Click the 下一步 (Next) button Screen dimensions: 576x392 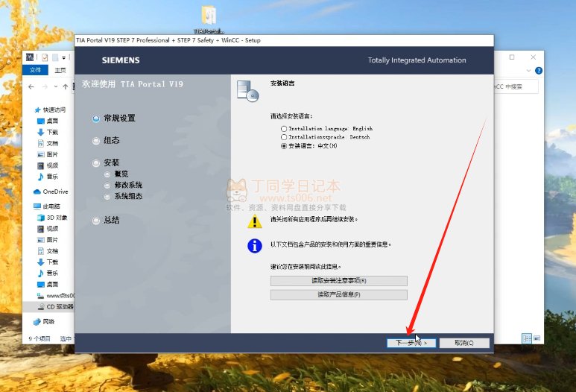(411, 343)
